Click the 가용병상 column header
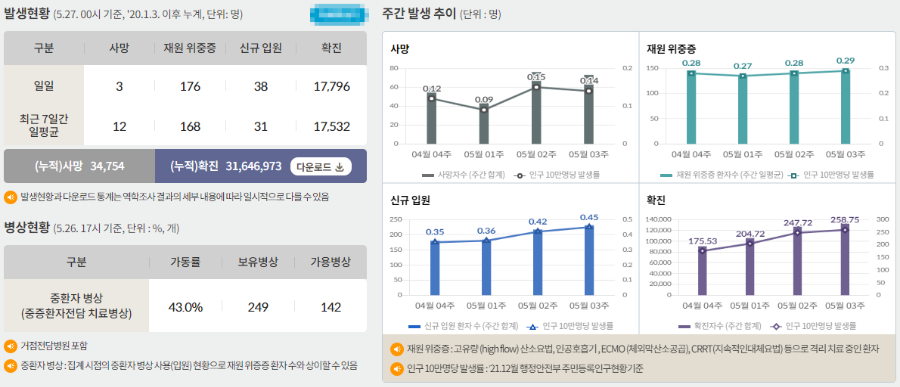 pos(331,262)
